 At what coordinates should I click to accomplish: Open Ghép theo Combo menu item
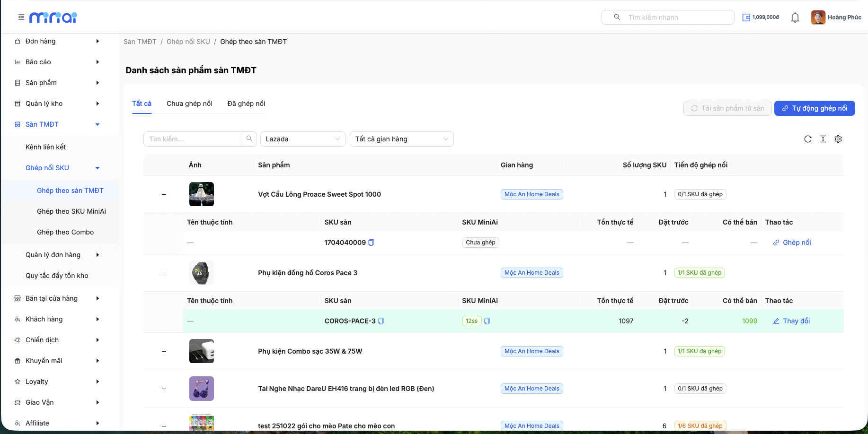[x=65, y=232]
